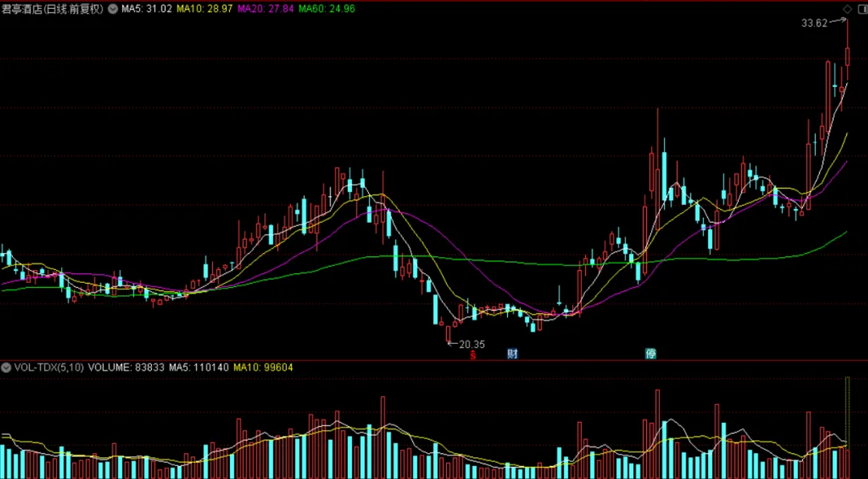Click the volume MA5: 110140 label
The image size is (868, 479).
tap(199, 367)
